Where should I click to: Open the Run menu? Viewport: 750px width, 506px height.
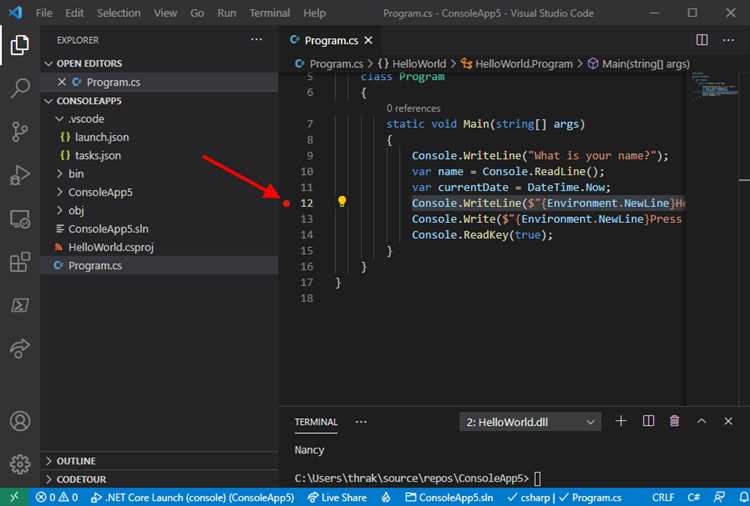click(x=227, y=13)
